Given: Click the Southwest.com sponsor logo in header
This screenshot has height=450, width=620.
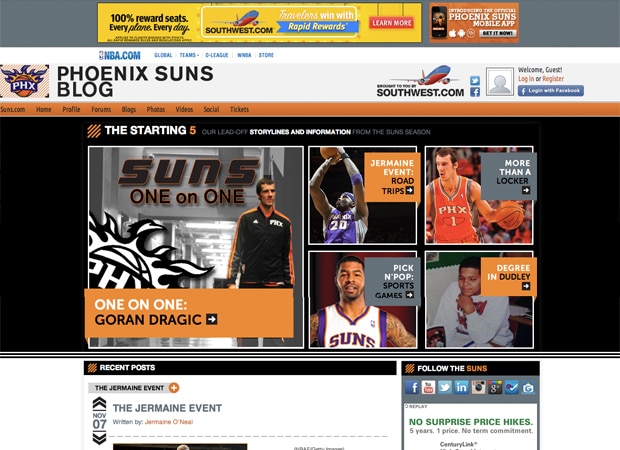Looking at the screenshot, I should (420, 82).
